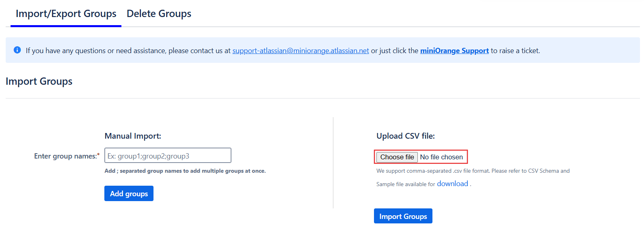Image resolution: width=644 pixels, height=238 pixels.
Task: Click the Choose file button
Action: 397,157
